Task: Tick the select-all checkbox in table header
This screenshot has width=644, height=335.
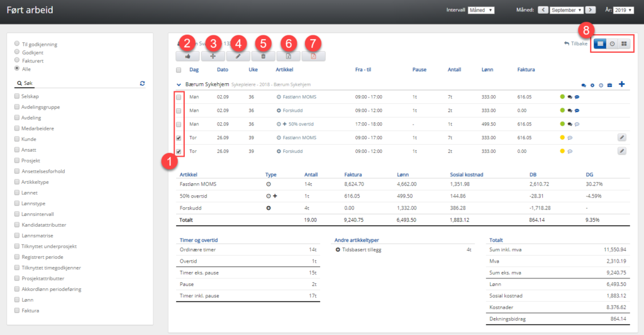Action: 179,70
